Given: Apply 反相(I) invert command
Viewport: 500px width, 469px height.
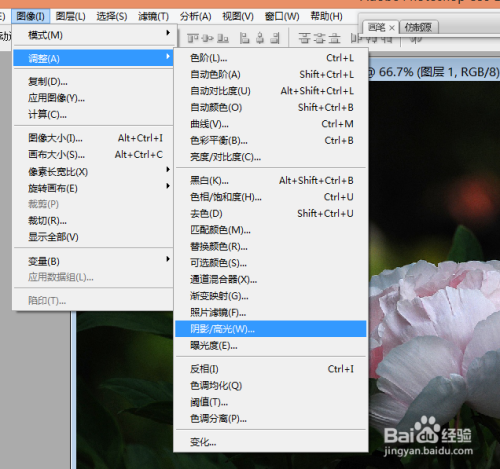Looking at the screenshot, I should pos(271,369).
